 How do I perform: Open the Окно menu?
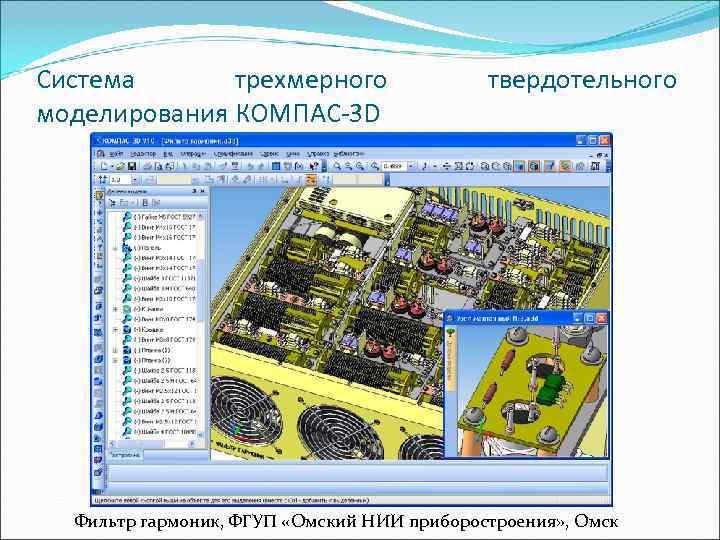click(x=292, y=154)
